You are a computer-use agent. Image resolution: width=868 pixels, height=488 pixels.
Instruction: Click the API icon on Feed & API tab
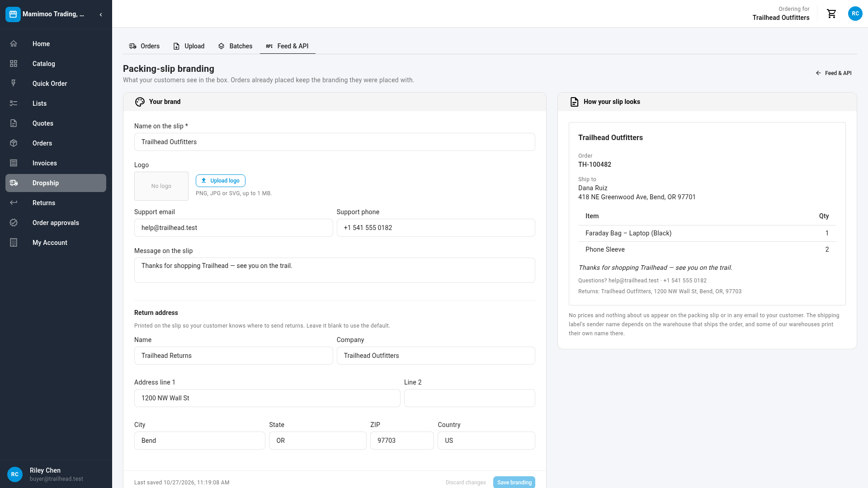point(269,46)
